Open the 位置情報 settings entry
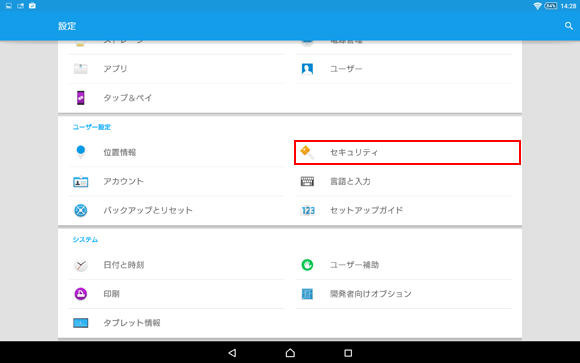Screen dimensions: 580x363 [177, 152]
